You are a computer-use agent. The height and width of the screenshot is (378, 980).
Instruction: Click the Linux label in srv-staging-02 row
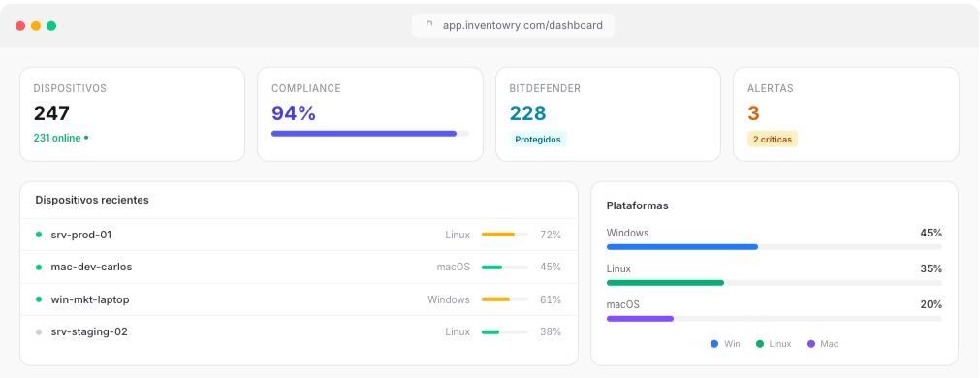pyautogui.click(x=458, y=332)
